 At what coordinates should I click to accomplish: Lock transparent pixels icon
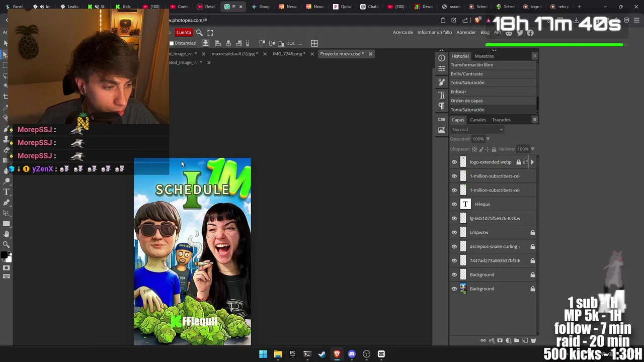(x=474, y=149)
